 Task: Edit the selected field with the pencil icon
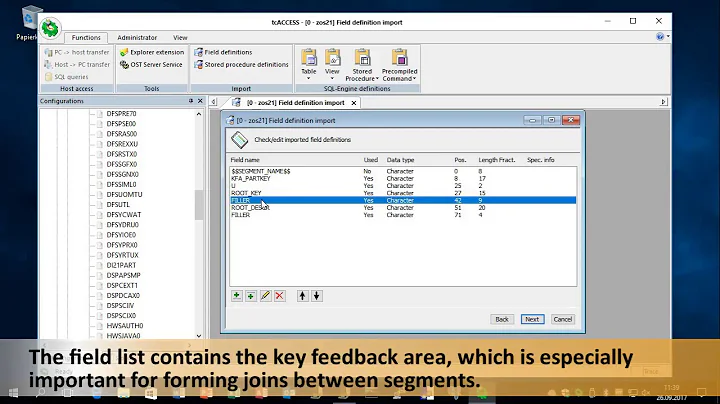pyautogui.click(x=265, y=296)
